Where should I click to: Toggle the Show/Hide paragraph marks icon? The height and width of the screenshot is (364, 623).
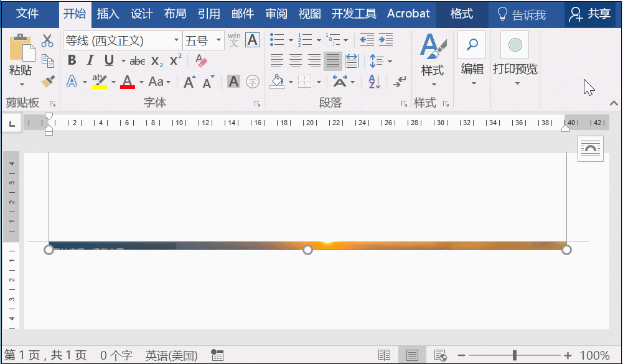[x=400, y=81]
